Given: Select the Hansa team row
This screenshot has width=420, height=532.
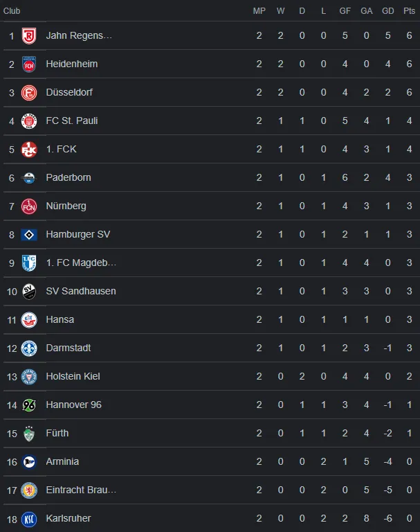Looking at the screenshot, I should click(x=210, y=319).
